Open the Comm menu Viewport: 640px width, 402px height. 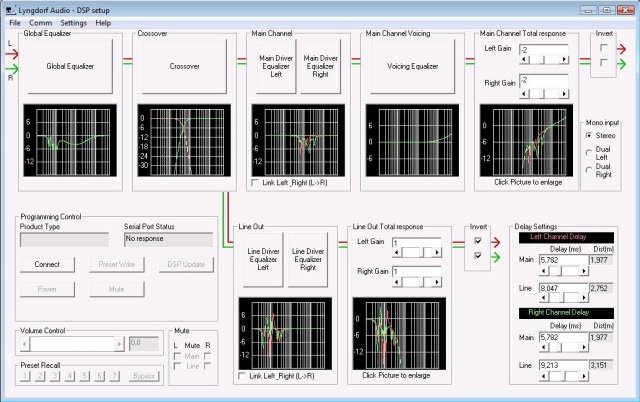41,22
